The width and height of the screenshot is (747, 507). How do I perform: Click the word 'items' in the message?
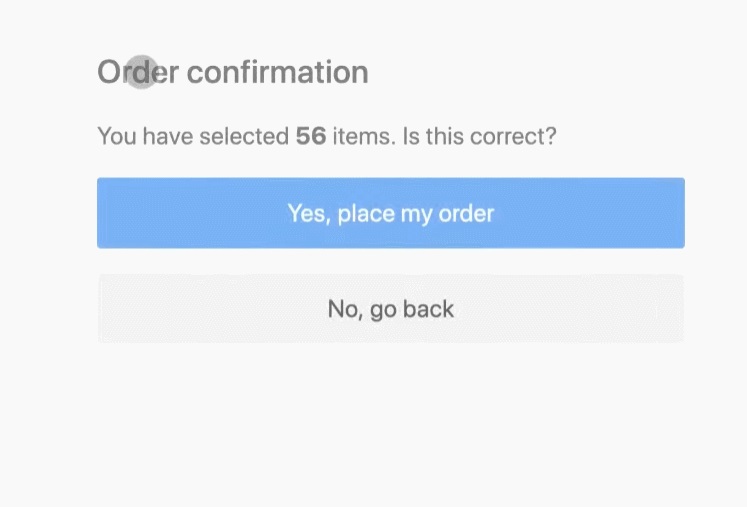(363, 136)
